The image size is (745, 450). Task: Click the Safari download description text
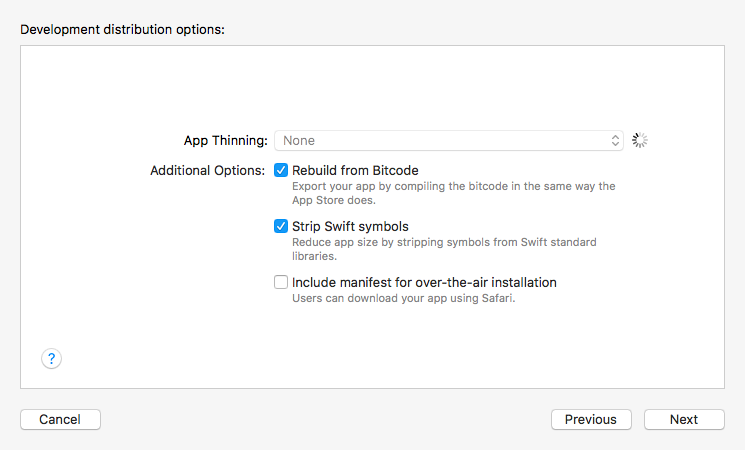403,298
